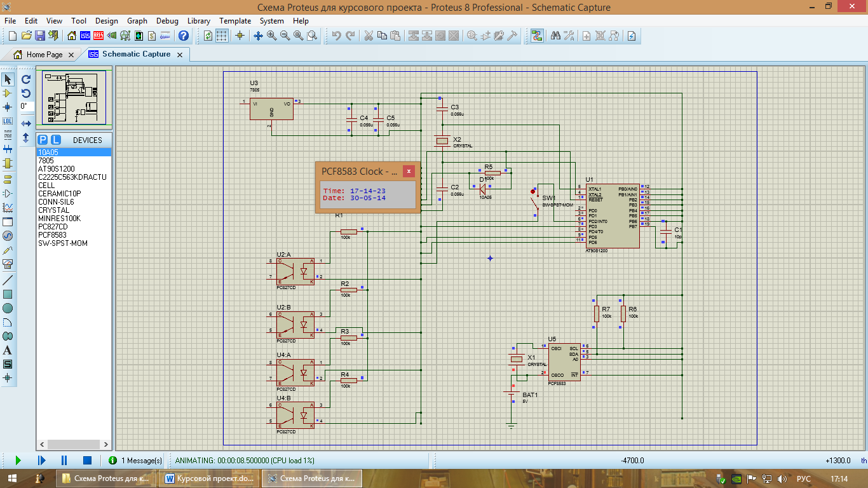Pause the simulation
This screenshot has width=868, height=488.
64,460
